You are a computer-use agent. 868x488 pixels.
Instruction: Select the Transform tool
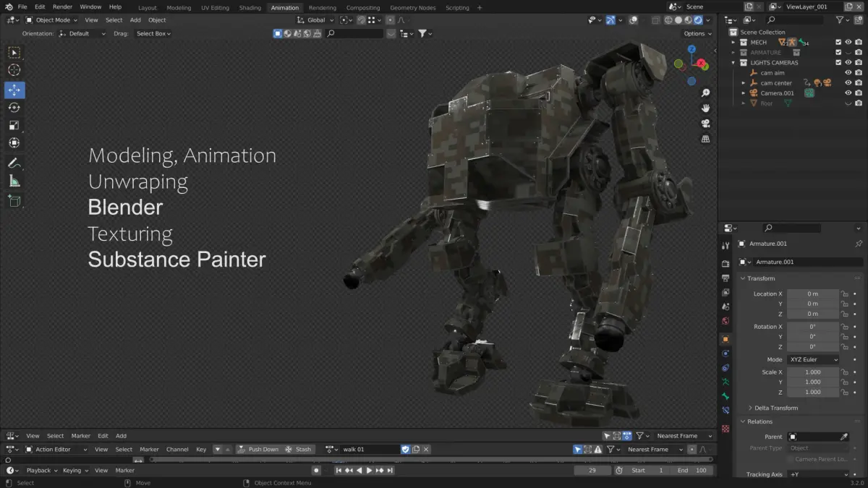14,142
